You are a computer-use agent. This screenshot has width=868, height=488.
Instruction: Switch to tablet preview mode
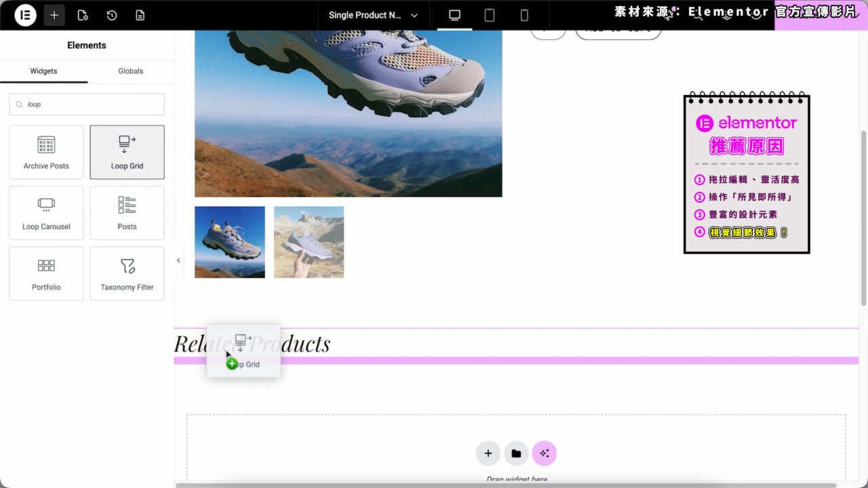click(489, 15)
